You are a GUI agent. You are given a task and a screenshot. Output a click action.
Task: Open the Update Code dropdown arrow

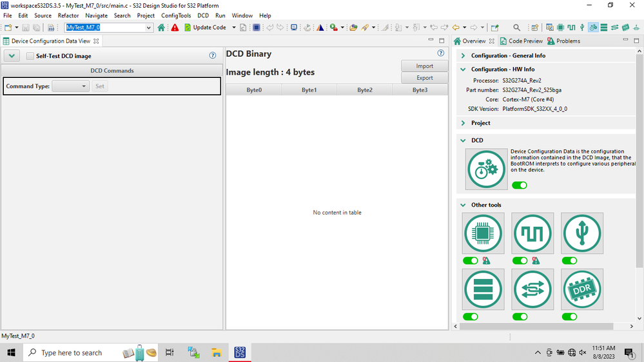pyautogui.click(x=234, y=28)
